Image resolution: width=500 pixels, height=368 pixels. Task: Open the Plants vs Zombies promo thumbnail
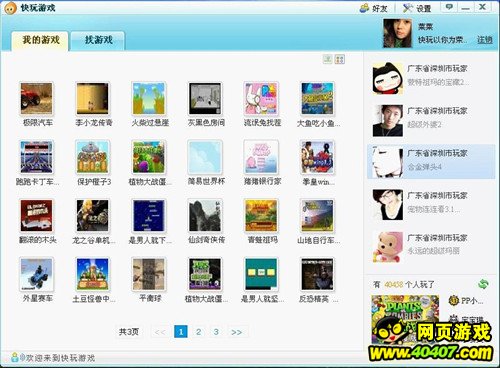(x=405, y=320)
